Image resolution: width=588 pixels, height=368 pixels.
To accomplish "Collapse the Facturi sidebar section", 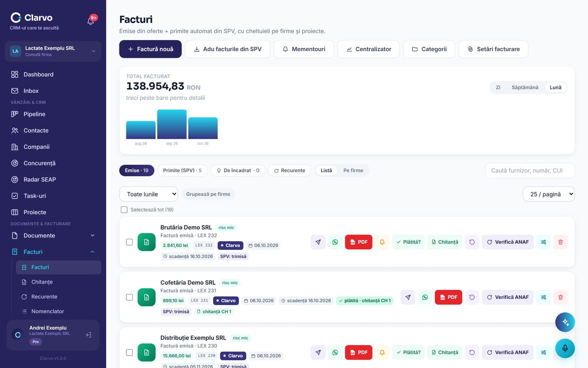I will [x=53, y=252].
